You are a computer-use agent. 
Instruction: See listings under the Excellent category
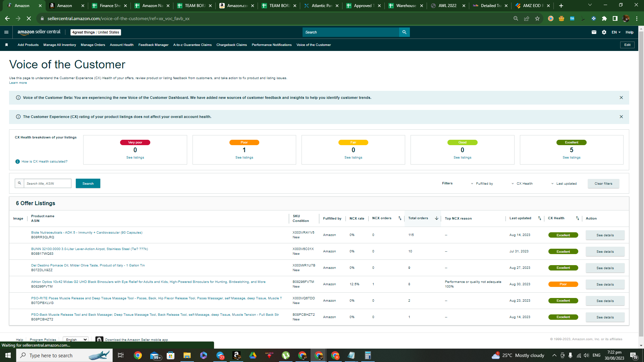(x=572, y=158)
